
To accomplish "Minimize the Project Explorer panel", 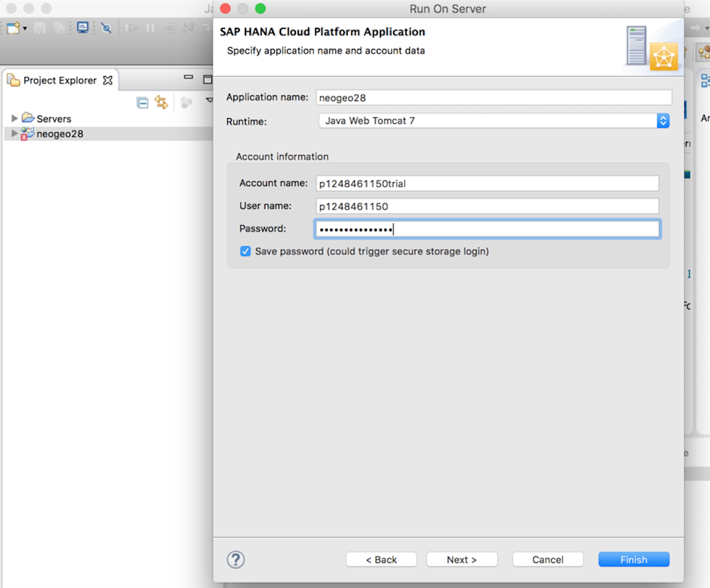I will (x=189, y=77).
